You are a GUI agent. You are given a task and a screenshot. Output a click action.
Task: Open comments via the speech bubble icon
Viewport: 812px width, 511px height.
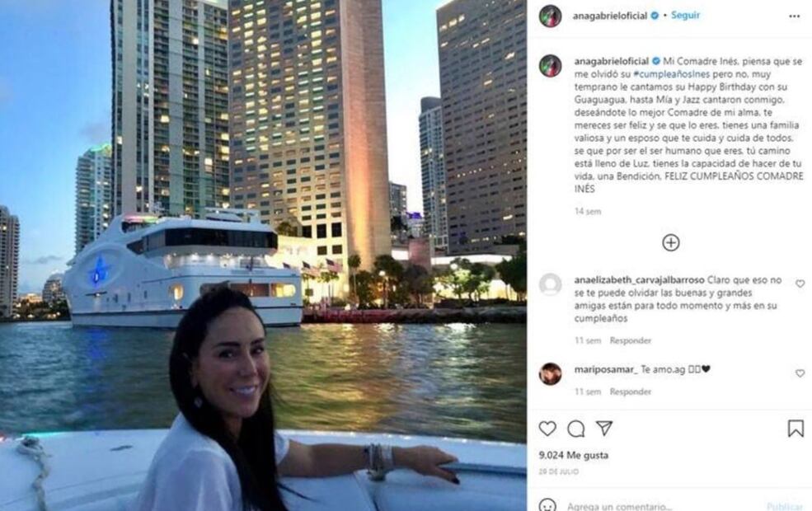[576, 429]
